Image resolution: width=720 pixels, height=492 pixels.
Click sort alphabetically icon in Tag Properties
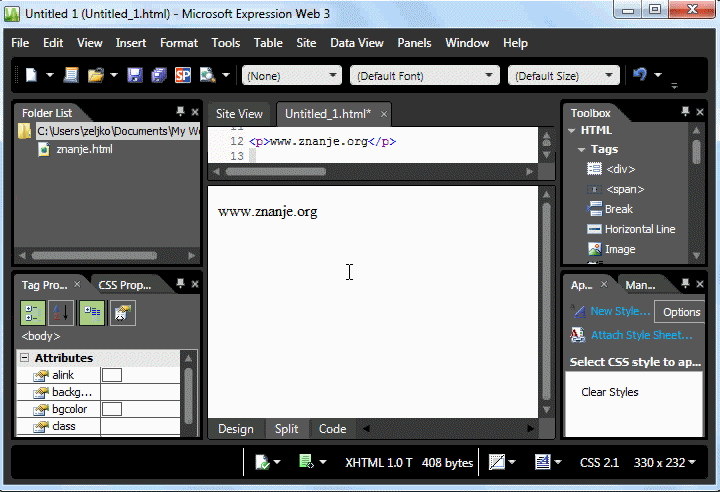pos(61,313)
